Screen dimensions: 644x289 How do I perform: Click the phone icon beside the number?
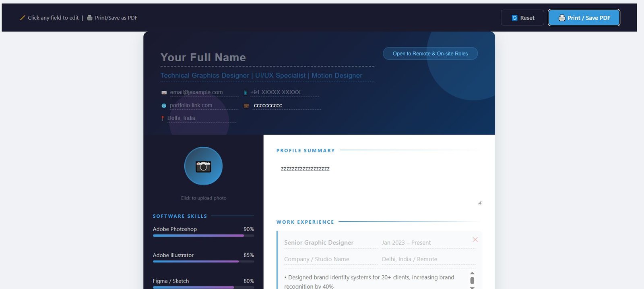(x=245, y=93)
